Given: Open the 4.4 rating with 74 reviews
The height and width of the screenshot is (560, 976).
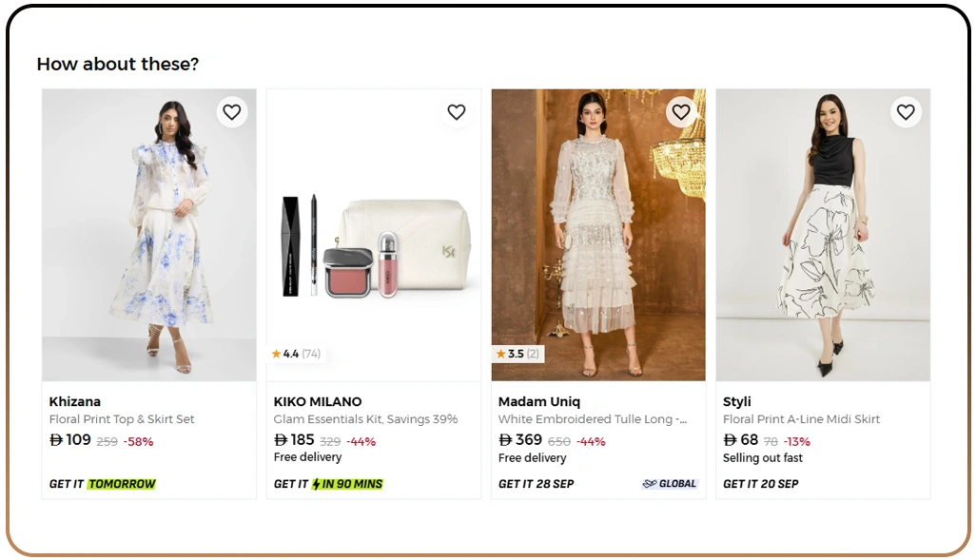Looking at the screenshot, I should (295, 353).
